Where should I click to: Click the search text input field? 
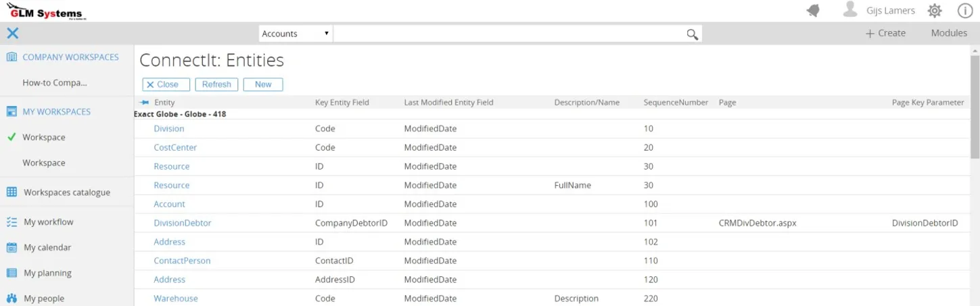tap(507, 34)
